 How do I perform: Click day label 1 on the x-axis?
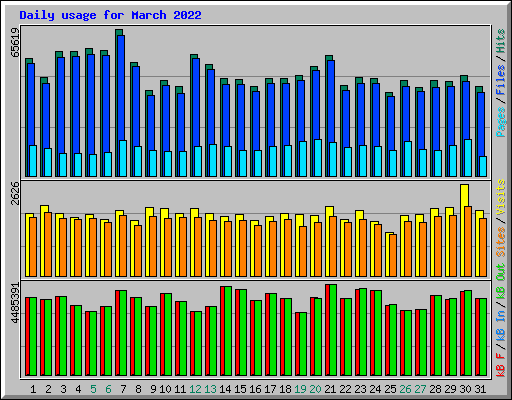coord(33,389)
